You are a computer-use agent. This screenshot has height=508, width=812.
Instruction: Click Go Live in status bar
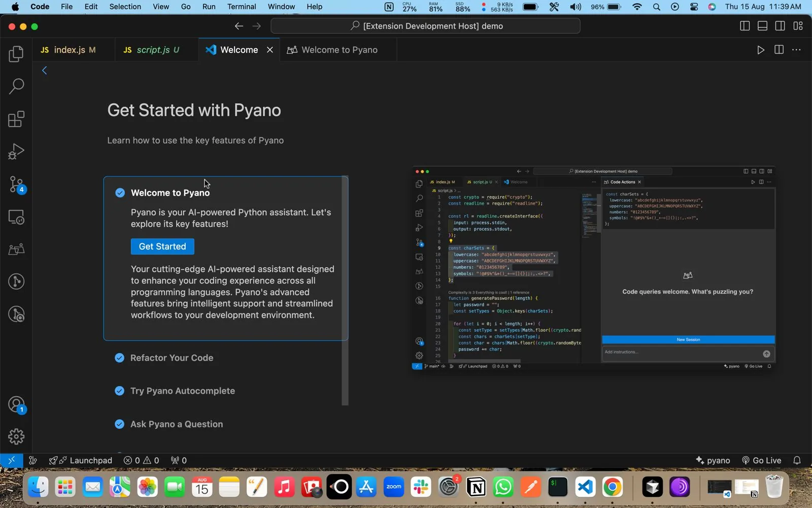(x=761, y=460)
